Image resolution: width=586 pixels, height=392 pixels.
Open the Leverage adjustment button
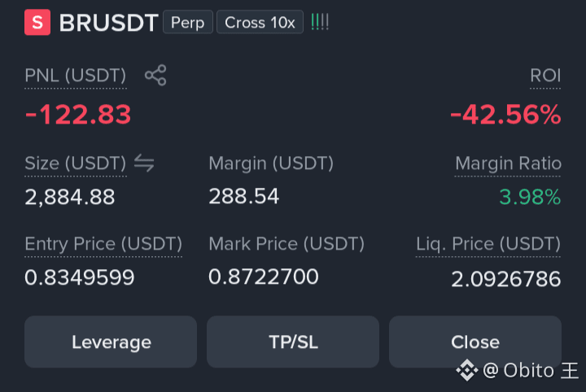[x=111, y=342]
